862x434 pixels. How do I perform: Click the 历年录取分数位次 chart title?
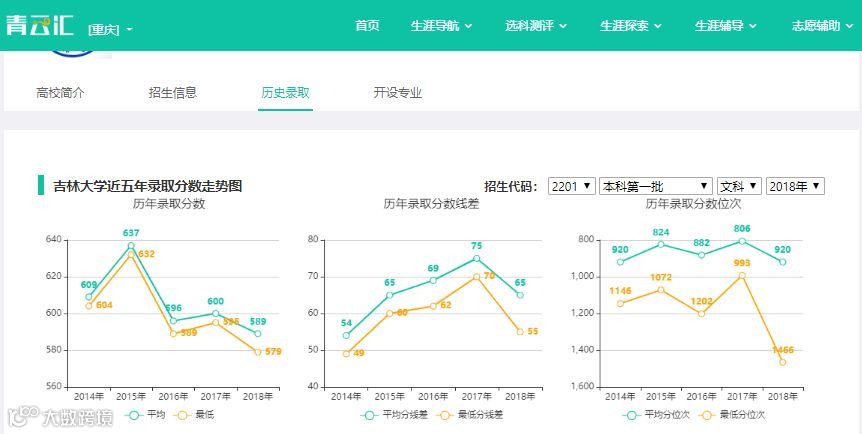click(x=693, y=204)
